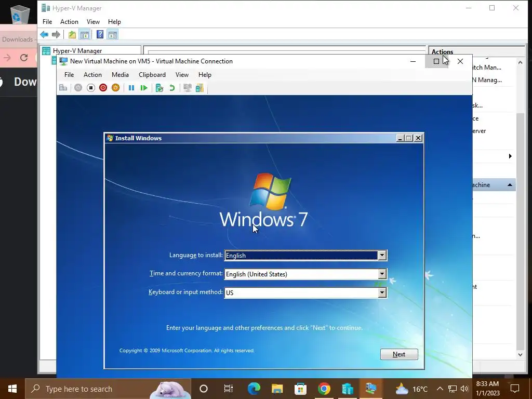Viewport: 532px width, 399px height.
Task: Minimize the Virtual Machine Connection window
Action: [x=413, y=61]
